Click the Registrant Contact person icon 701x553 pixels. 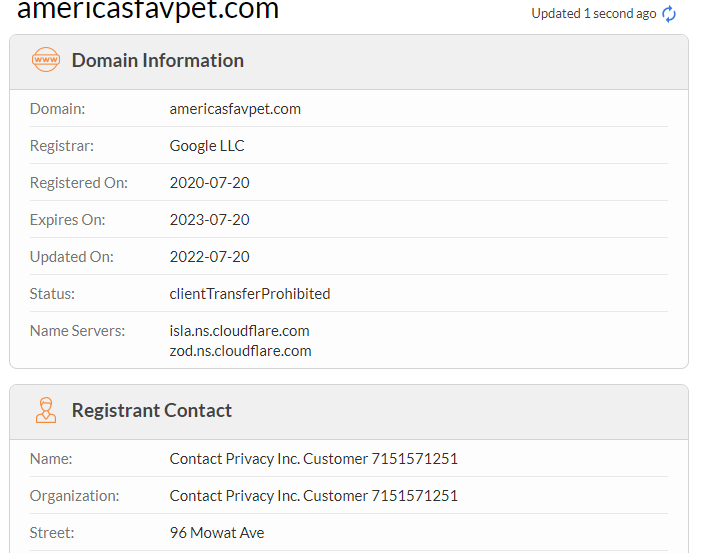coord(46,410)
